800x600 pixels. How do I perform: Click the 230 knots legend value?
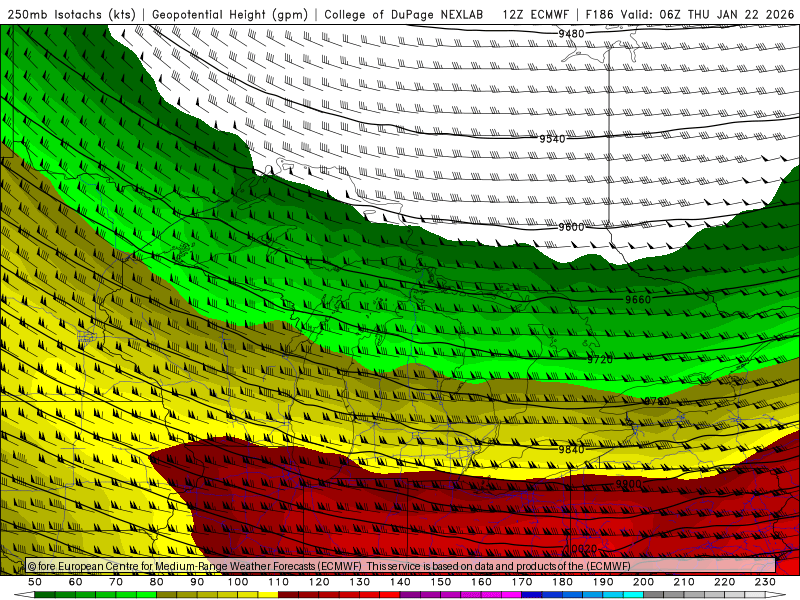tap(765, 582)
